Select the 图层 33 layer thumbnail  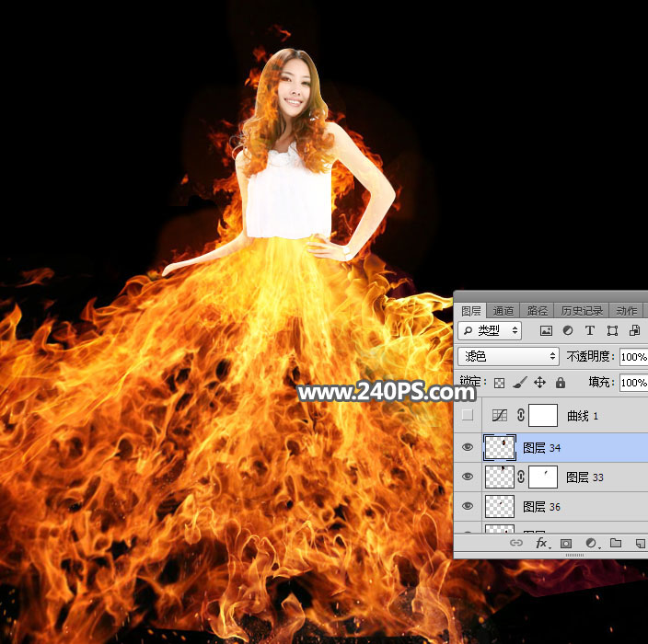tap(500, 477)
